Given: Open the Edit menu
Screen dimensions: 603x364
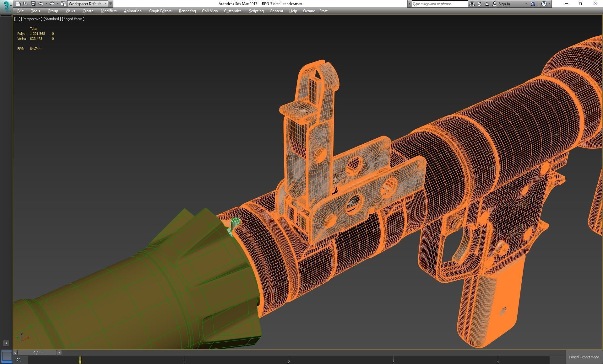Looking at the screenshot, I should pyautogui.click(x=20, y=11).
